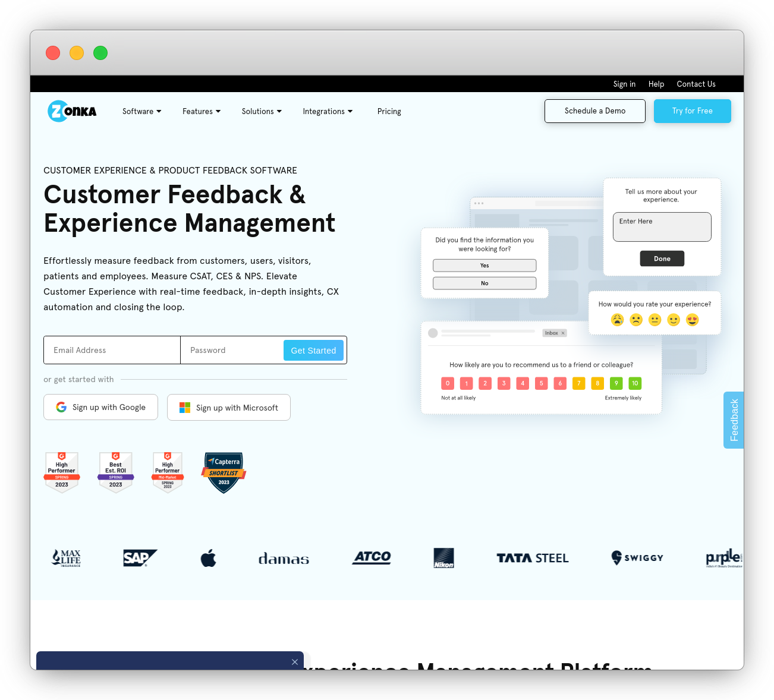Open the Help link
This screenshot has height=700, width=774.
pyautogui.click(x=656, y=84)
